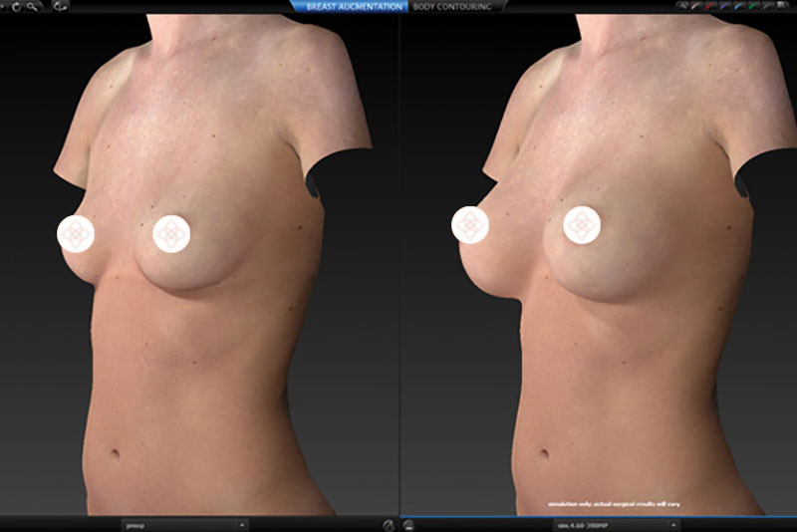Viewport: 797px width, 532px height.
Task: Click the rotate/reset view icon
Action: [15, 6]
